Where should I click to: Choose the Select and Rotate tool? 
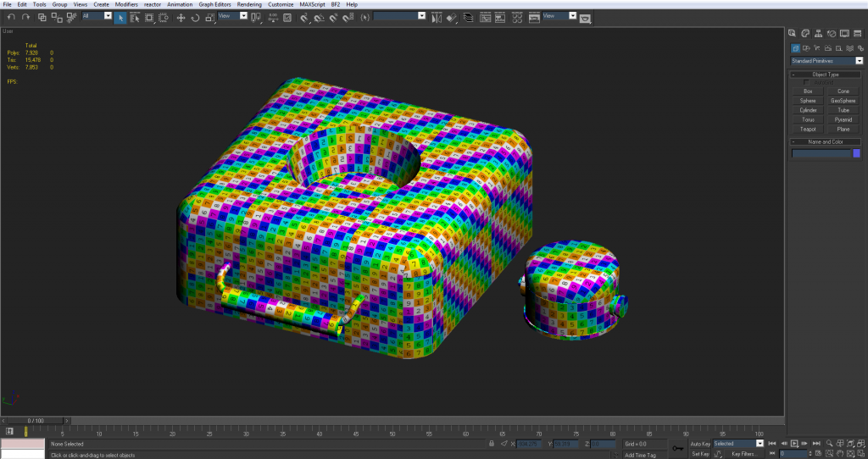[195, 17]
